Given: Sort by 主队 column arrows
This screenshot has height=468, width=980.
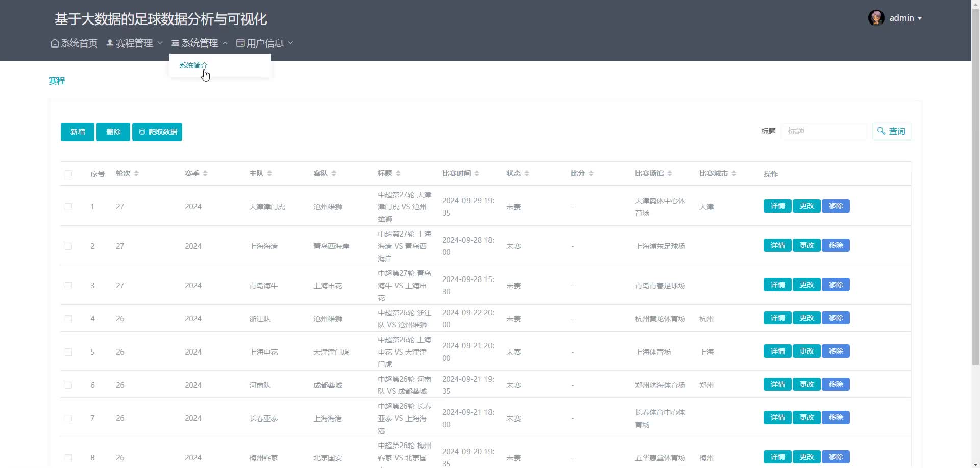Looking at the screenshot, I should (269, 173).
